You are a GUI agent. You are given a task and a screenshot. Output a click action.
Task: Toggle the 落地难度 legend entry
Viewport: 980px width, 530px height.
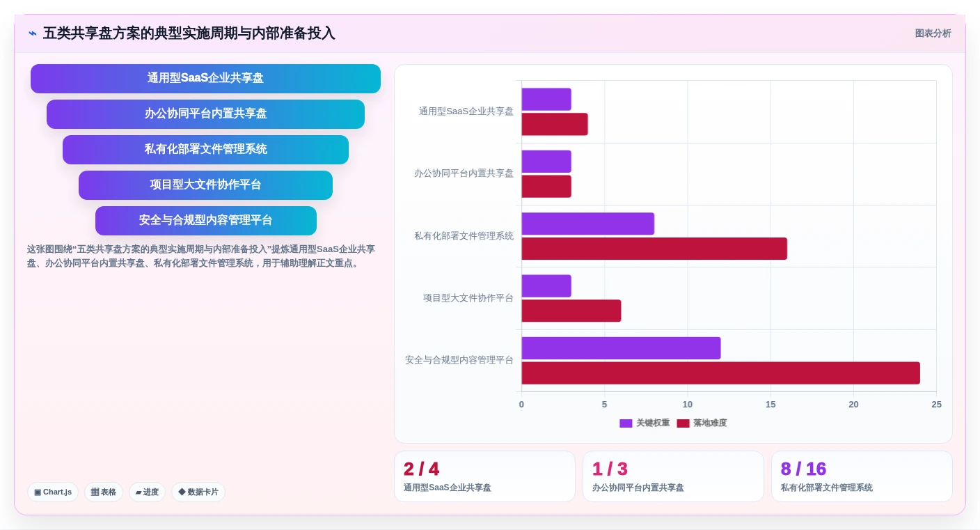pos(702,423)
